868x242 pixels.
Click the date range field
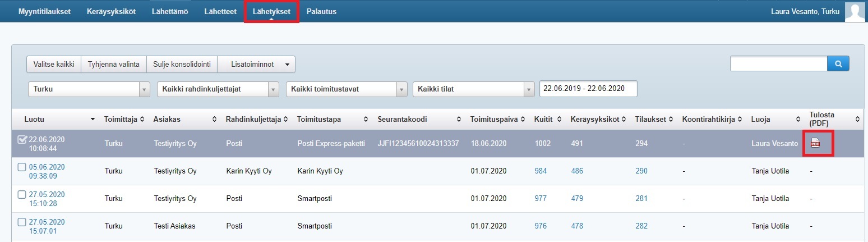(588, 89)
